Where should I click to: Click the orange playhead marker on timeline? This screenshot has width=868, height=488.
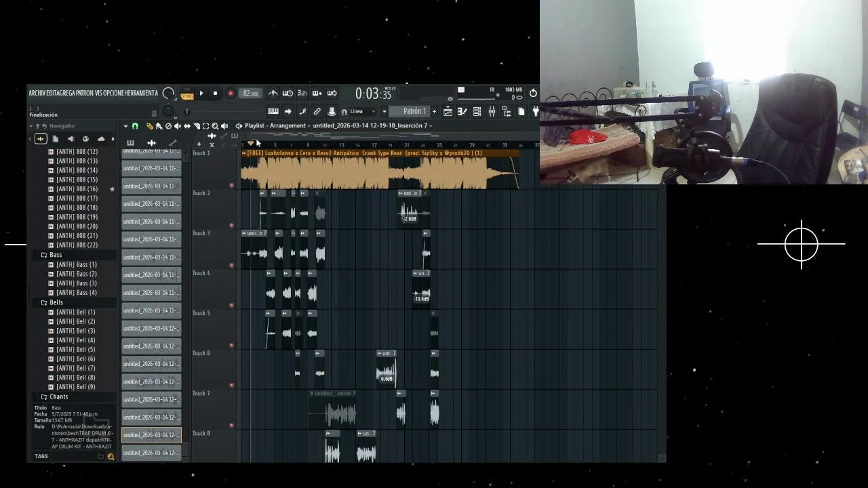click(x=251, y=144)
